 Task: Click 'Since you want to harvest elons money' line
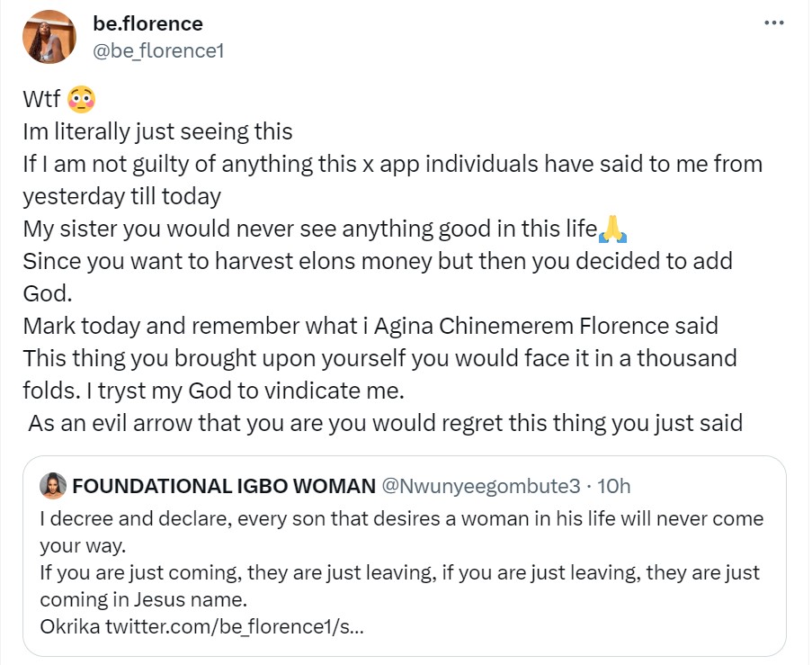[x=378, y=261]
